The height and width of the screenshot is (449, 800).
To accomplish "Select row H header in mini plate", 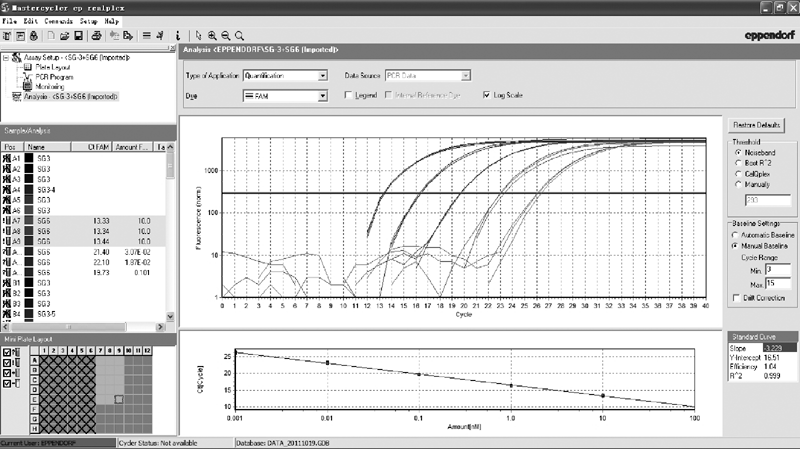I will click(35, 429).
